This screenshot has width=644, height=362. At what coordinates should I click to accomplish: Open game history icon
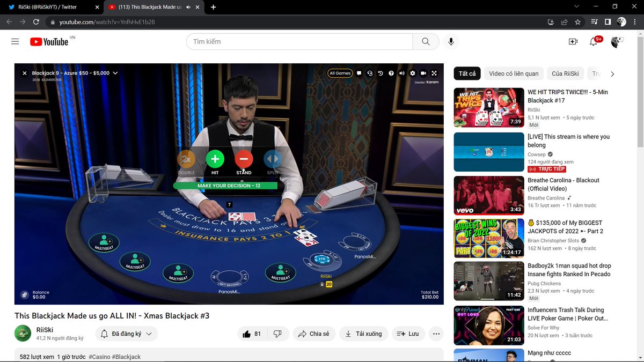pos(380,73)
